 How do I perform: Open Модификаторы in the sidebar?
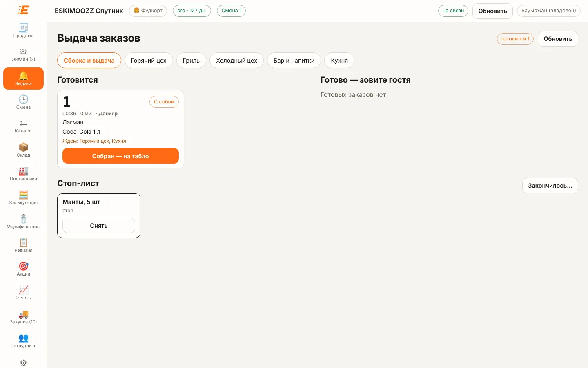pyautogui.click(x=23, y=222)
